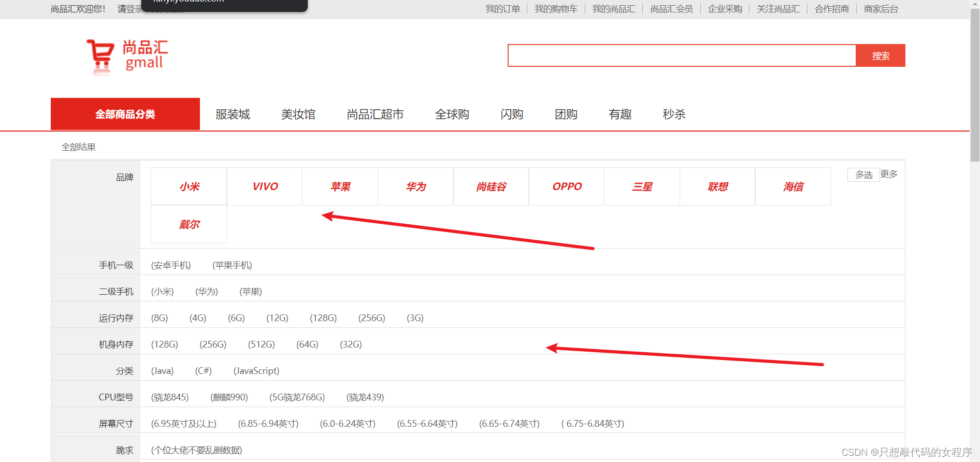Open 商家后台 link
980x462 pixels.
pos(881,9)
